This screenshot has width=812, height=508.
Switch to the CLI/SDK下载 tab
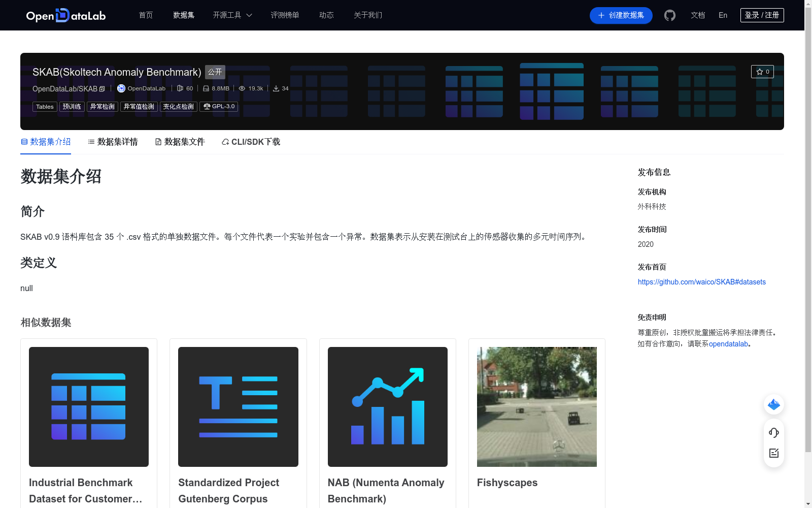pos(251,142)
